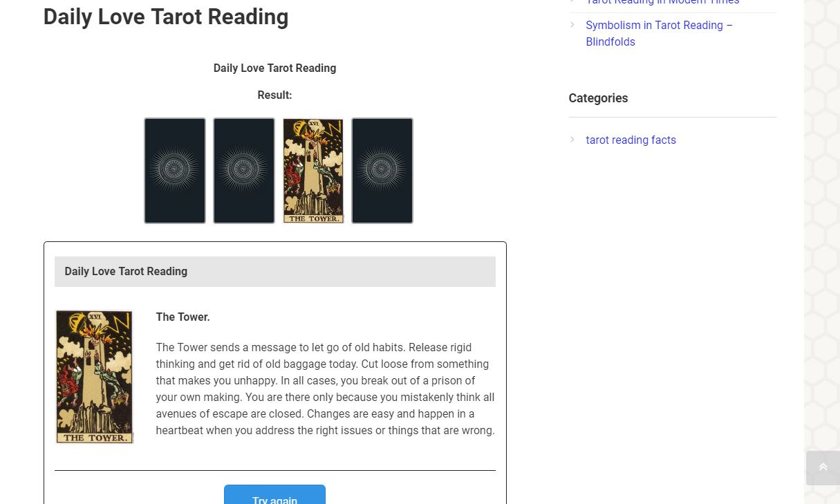Click the scroll-to-top arrow button
Screen dimensions: 840x504
pyautogui.click(x=823, y=468)
